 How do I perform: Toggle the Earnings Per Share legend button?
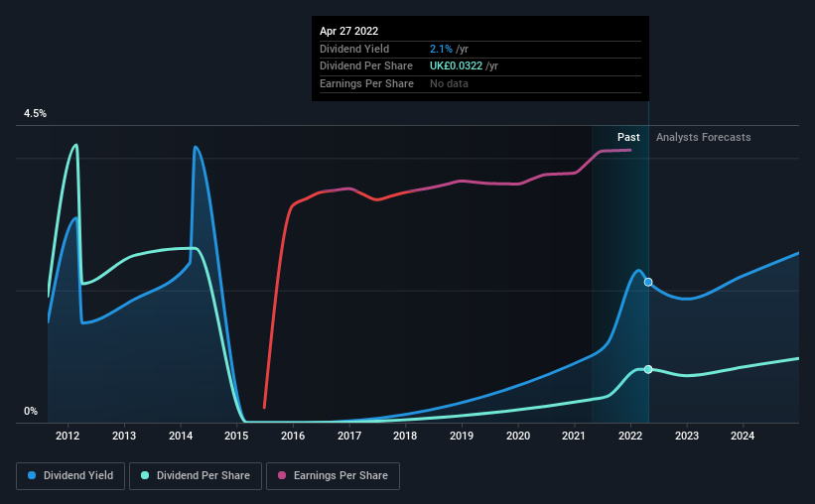[x=334, y=475]
